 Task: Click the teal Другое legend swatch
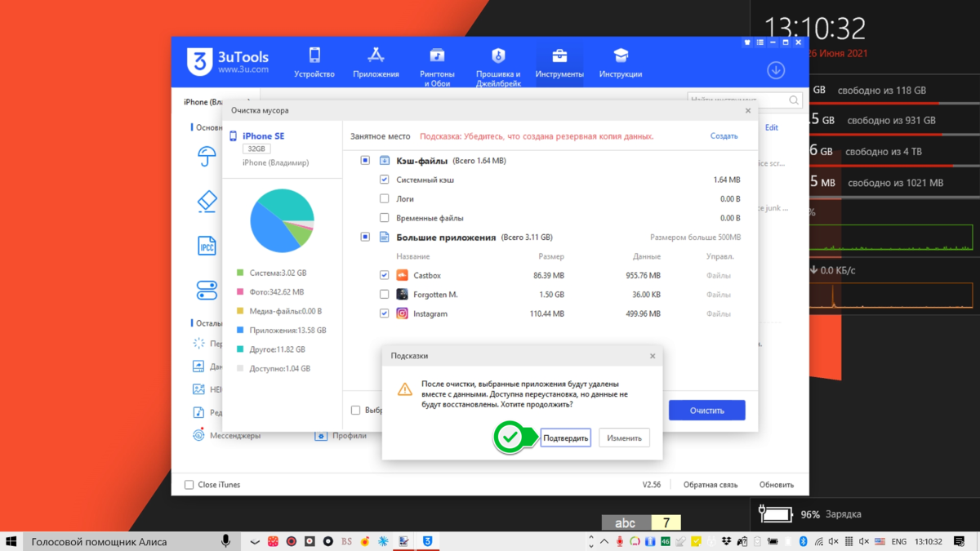click(240, 349)
